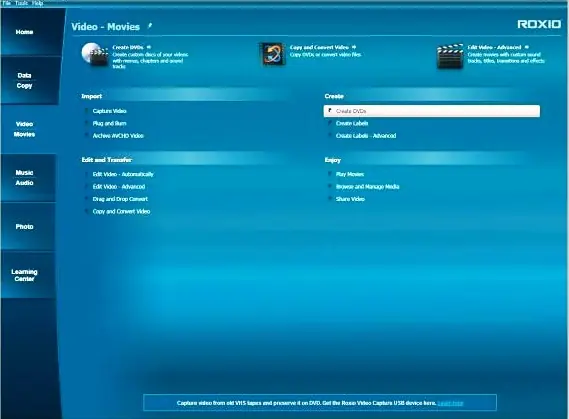569x419 pixels.
Task: Click the pencil icon beside Video - Movies title
Action: 150,26
